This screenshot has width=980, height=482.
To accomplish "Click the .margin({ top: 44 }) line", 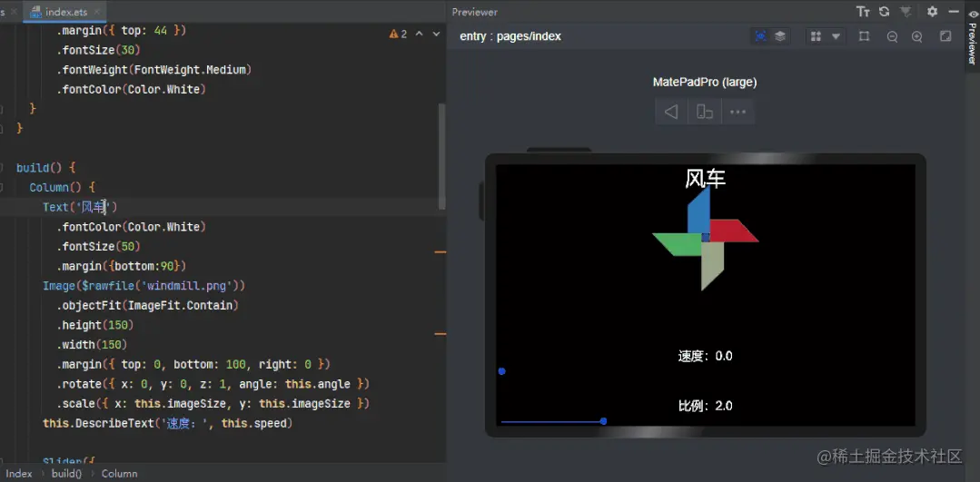I will coord(121,29).
